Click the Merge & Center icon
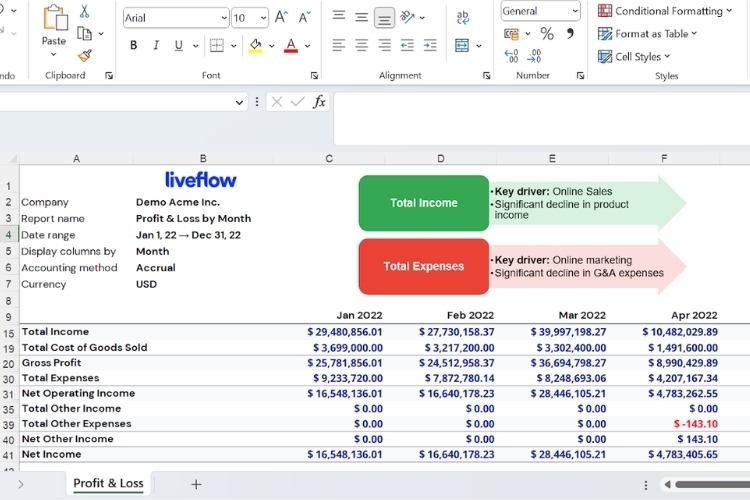750x500 pixels. point(462,45)
